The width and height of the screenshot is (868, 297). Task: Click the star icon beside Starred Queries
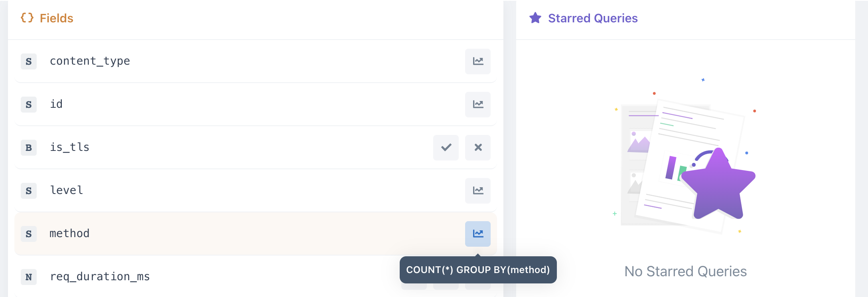click(x=535, y=18)
